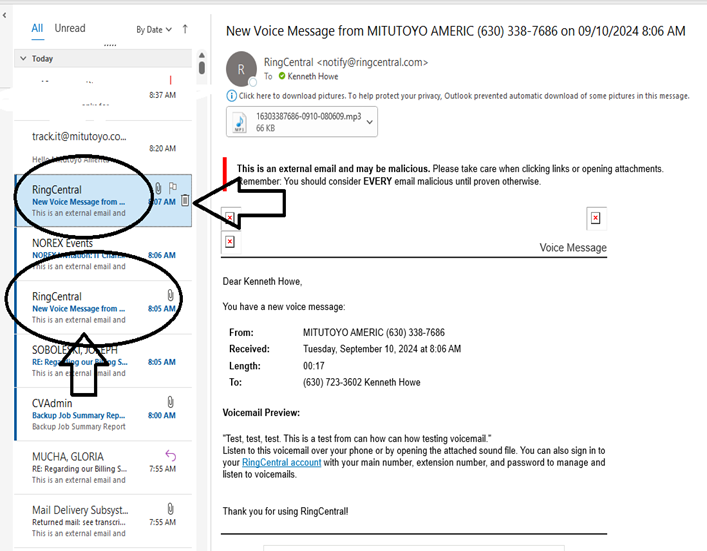The width and height of the screenshot is (707, 551).
Task: Click the paperclip icon on Mail Delivery Subsystem email
Action: click(x=170, y=509)
